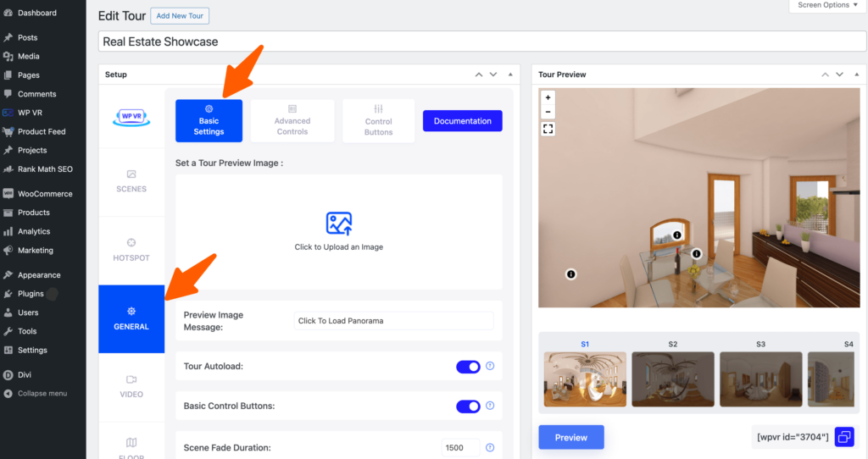Image resolution: width=868 pixels, height=459 pixels.
Task: Open the Hotspot tab
Action: pyautogui.click(x=131, y=251)
